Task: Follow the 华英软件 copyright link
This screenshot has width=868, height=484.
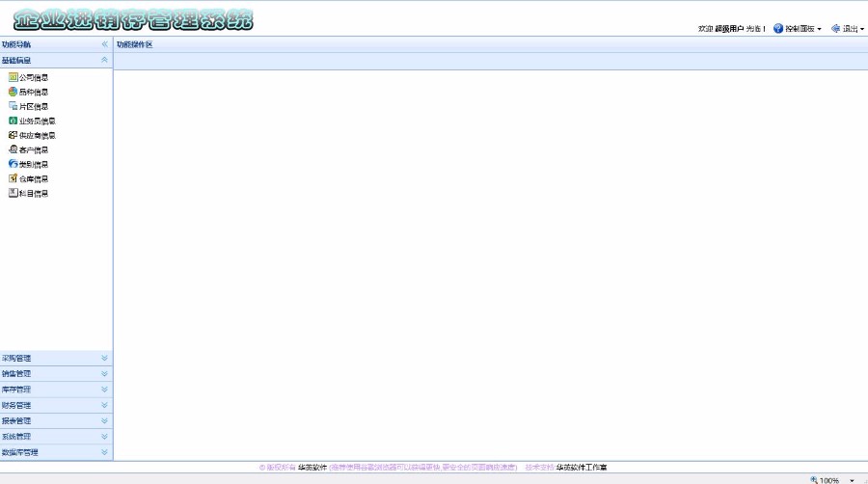Action: pyautogui.click(x=312, y=467)
